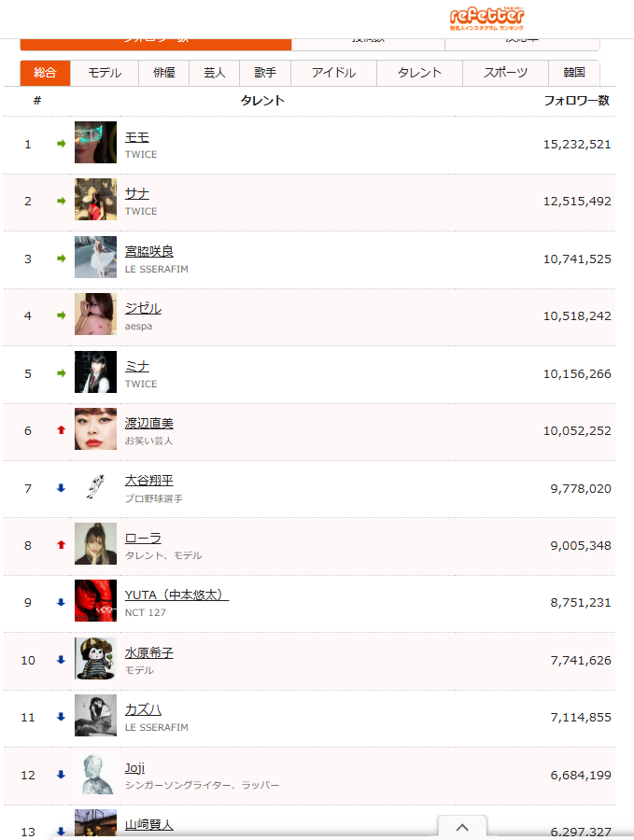Click the red up arrow beside ローラ
Screen dimensions: 634x840
click(x=62, y=545)
